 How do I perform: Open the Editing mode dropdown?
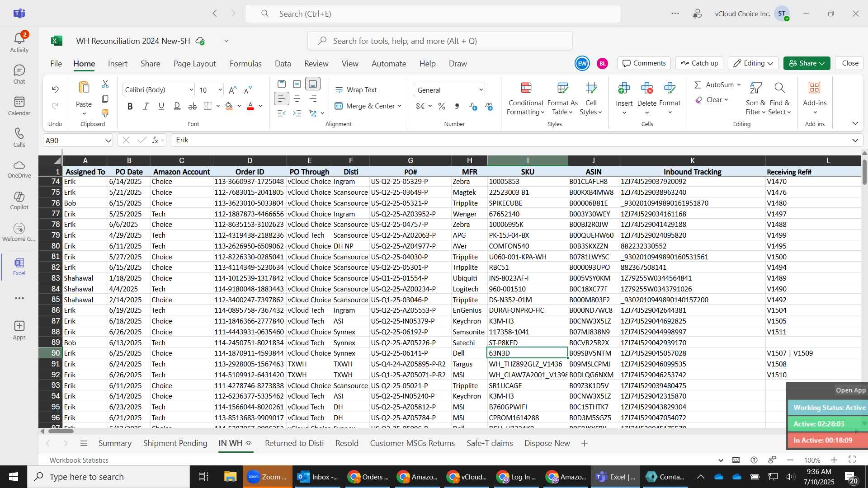(x=753, y=63)
